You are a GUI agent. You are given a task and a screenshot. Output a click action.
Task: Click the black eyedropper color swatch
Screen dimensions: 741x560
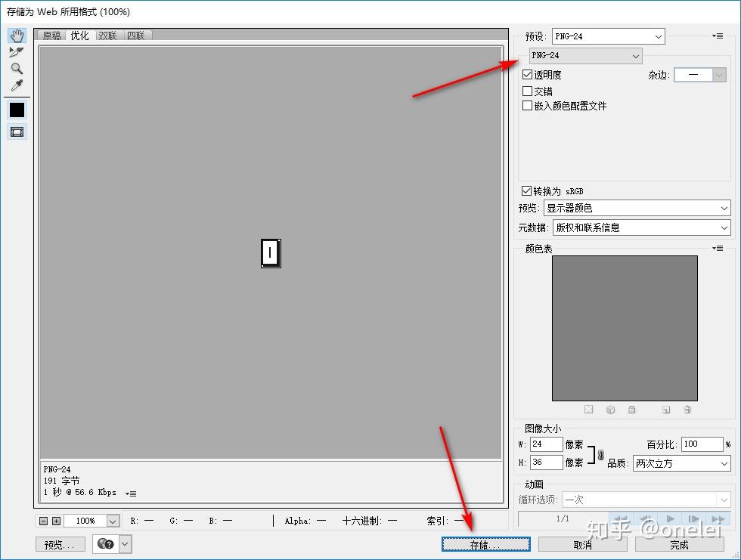16,110
